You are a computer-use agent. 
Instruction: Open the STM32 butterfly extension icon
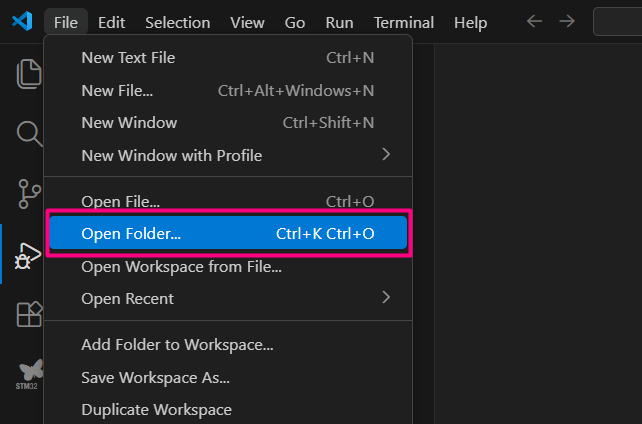click(x=29, y=374)
